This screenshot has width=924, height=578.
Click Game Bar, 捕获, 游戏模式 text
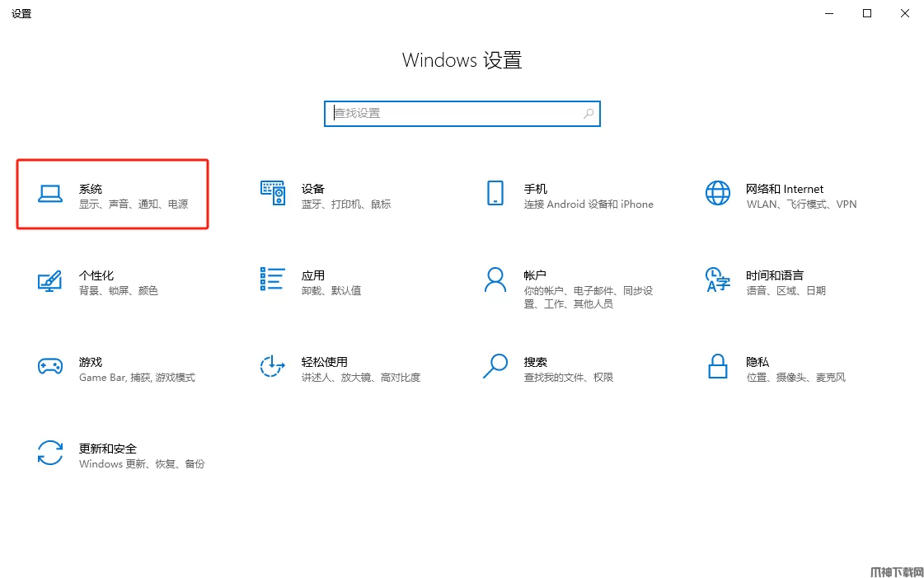137,377
